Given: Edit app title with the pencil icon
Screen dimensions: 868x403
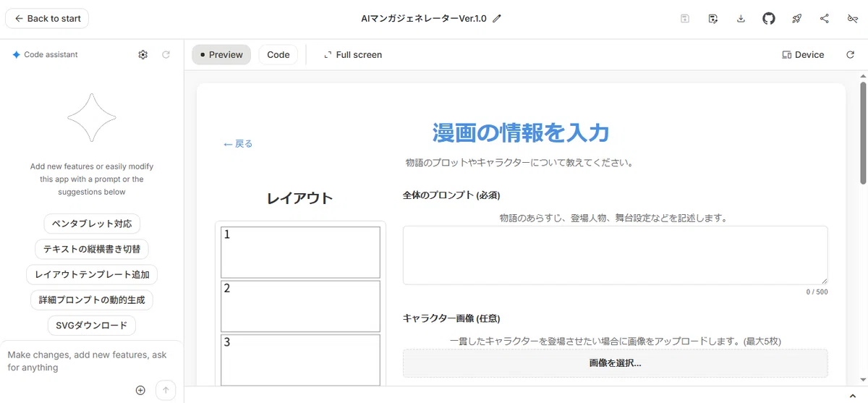Looking at the screenshot, I should pos(496,19).
